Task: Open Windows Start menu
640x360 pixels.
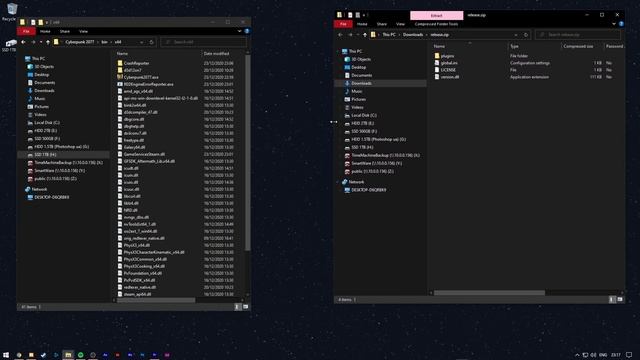Action: (x=6, y=355)
